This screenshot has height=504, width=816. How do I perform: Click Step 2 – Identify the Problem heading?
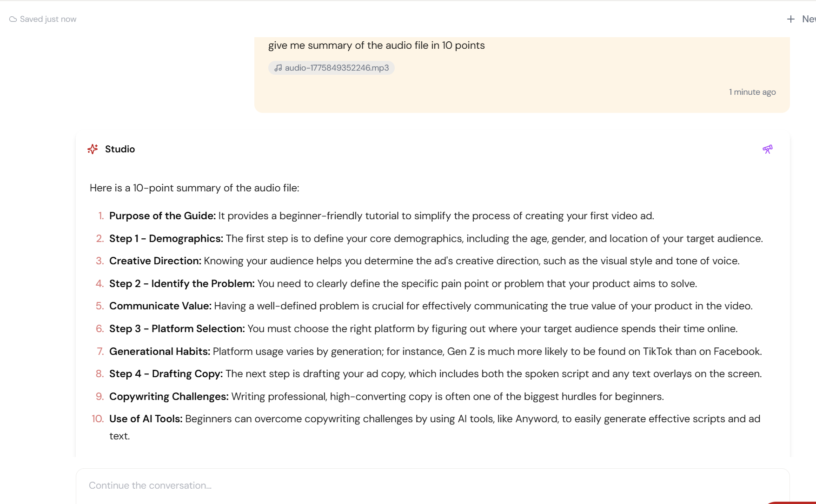pos(182,284)
